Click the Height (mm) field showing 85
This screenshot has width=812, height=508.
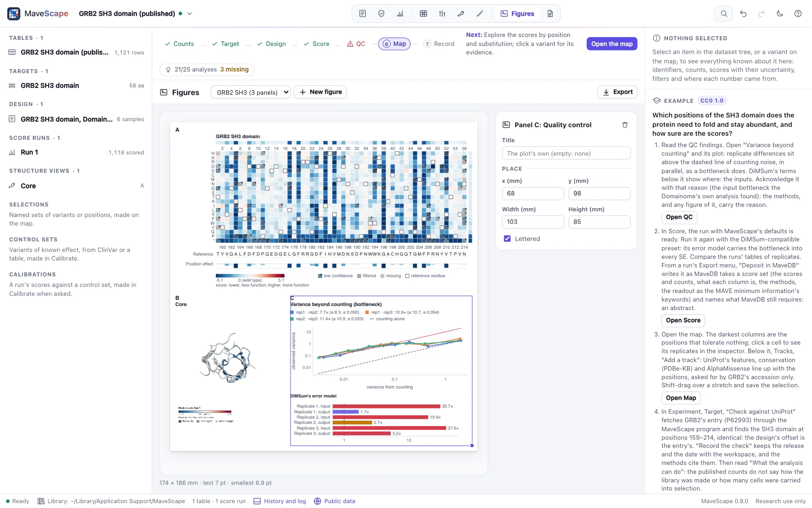[599, 222]
